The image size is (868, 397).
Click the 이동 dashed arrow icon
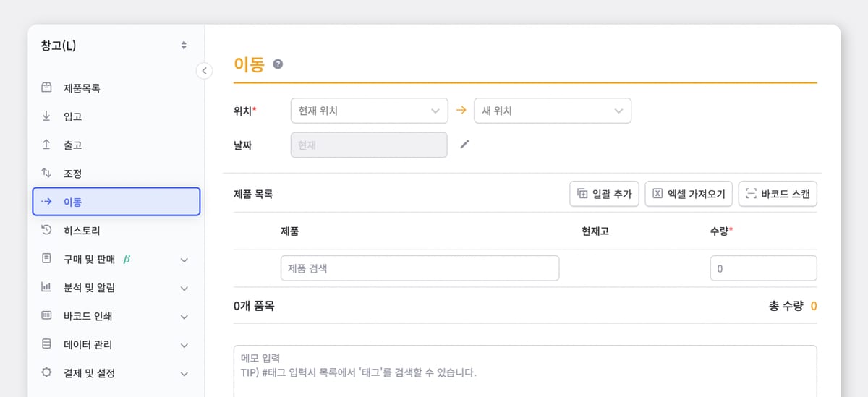(x=46, y=202)
